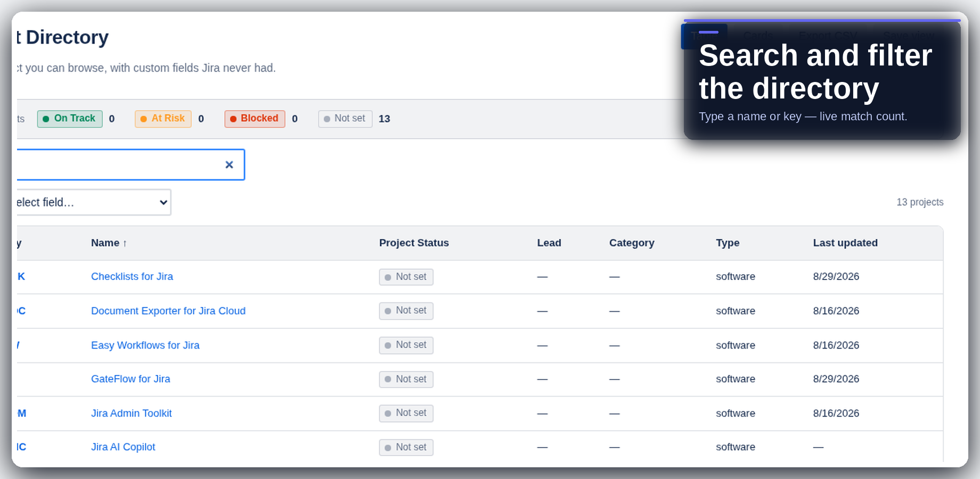
Task: Sort by the Category column header
Action: tap(632, 243)
